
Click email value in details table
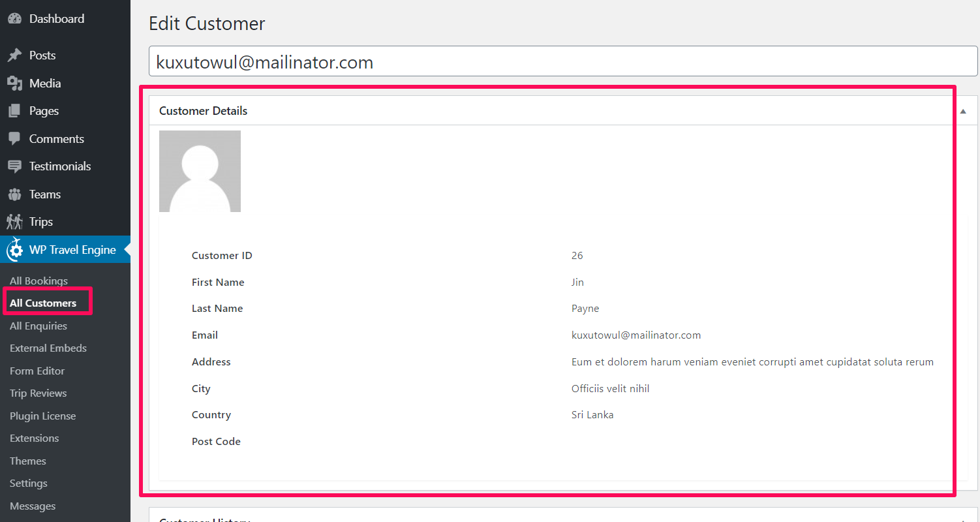(x=636, y=335)
